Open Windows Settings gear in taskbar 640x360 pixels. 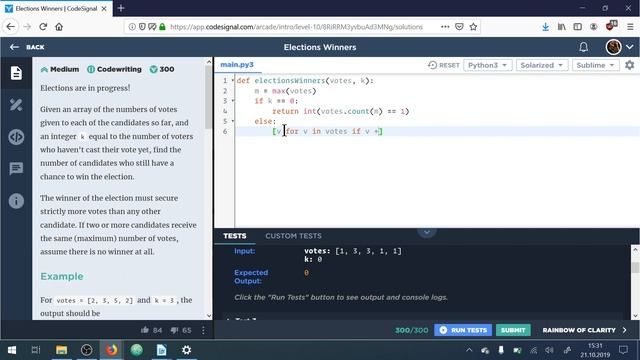pos(187,350)
